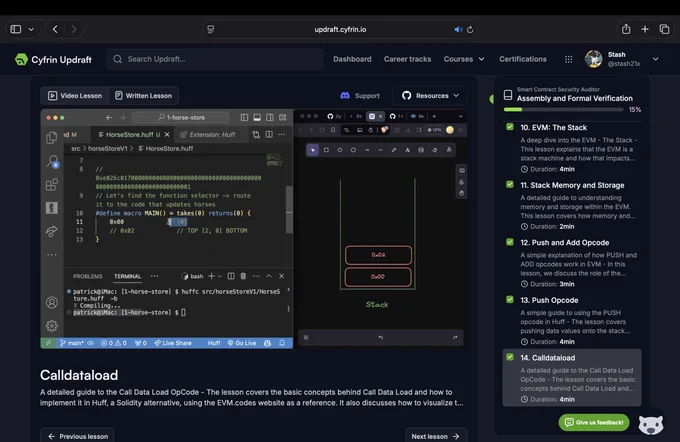Expand the Courses dropdown menu
Image resolution: width=680 pixels, height=442 pixels.
point(464,59)
